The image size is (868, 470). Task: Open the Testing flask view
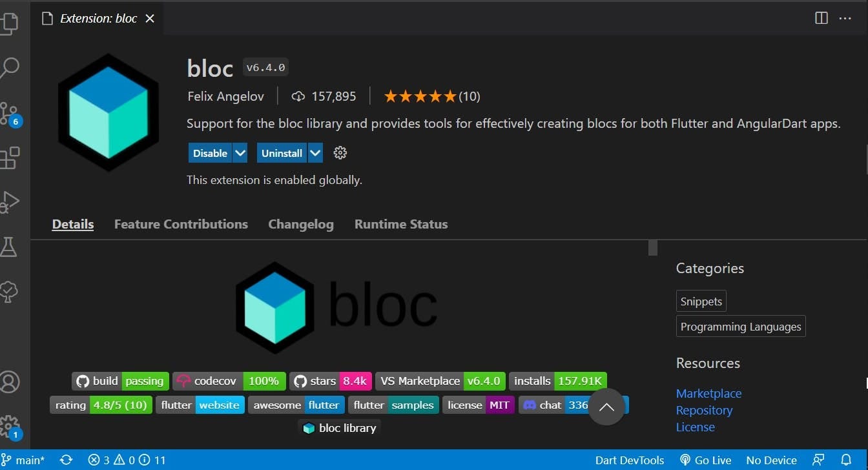point(8,247)
